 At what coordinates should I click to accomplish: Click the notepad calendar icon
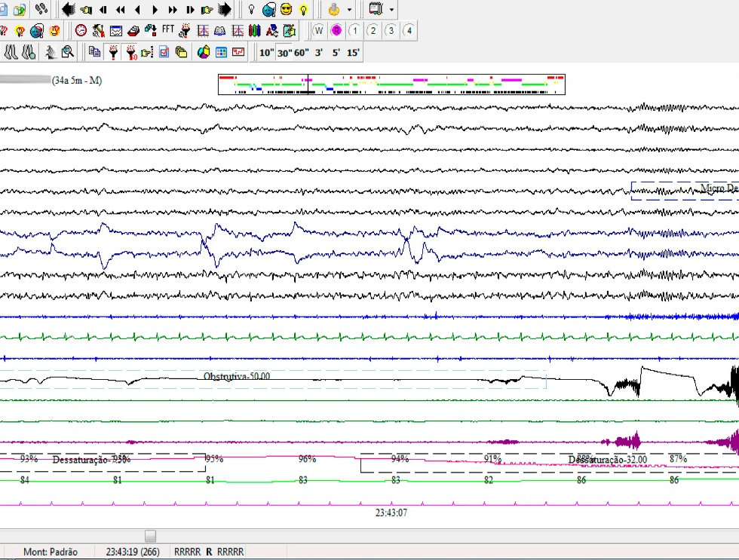[x=376, y=8]
